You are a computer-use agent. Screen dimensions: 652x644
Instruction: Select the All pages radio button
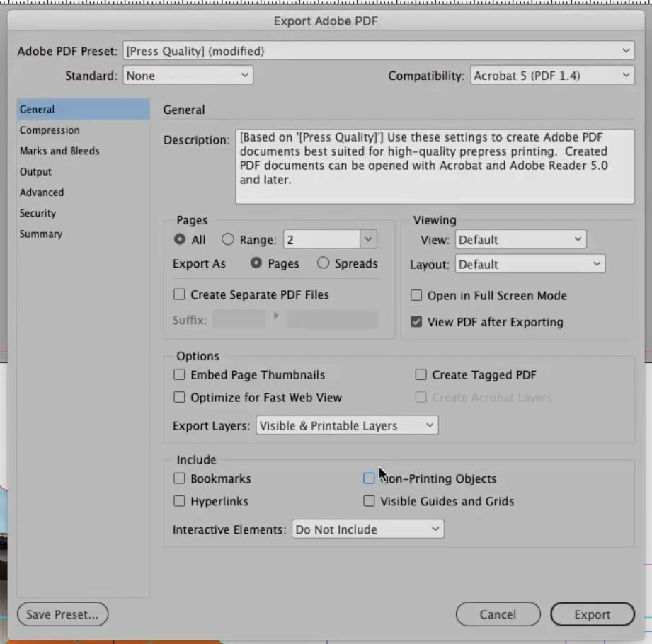[x=180, y=239]
